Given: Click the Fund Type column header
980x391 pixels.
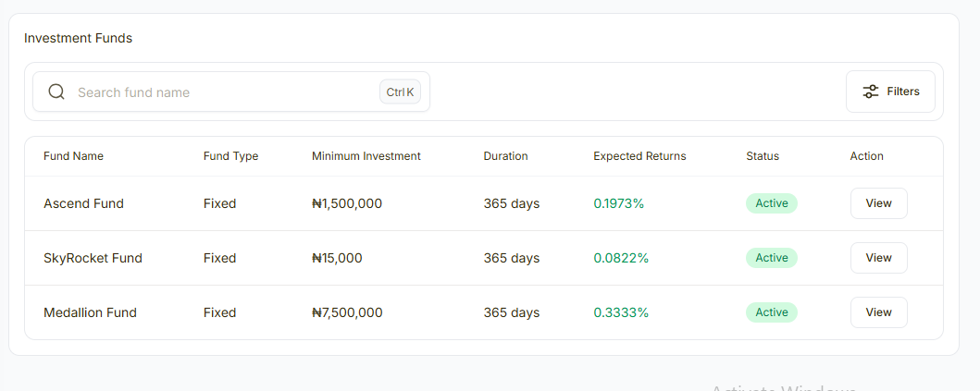Looking at the screenshot, I should point(230,156).
